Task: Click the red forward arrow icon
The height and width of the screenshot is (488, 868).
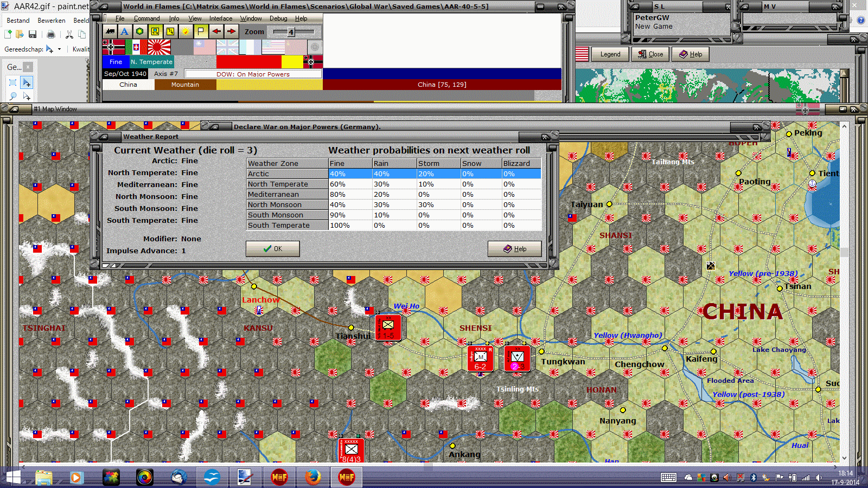Action: [x=231, y=31]
